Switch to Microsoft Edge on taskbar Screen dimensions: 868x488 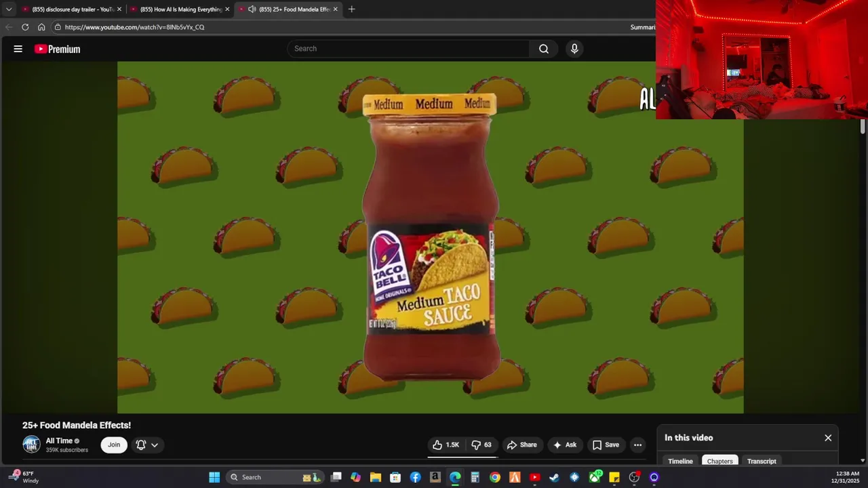[x=455, y=477]
